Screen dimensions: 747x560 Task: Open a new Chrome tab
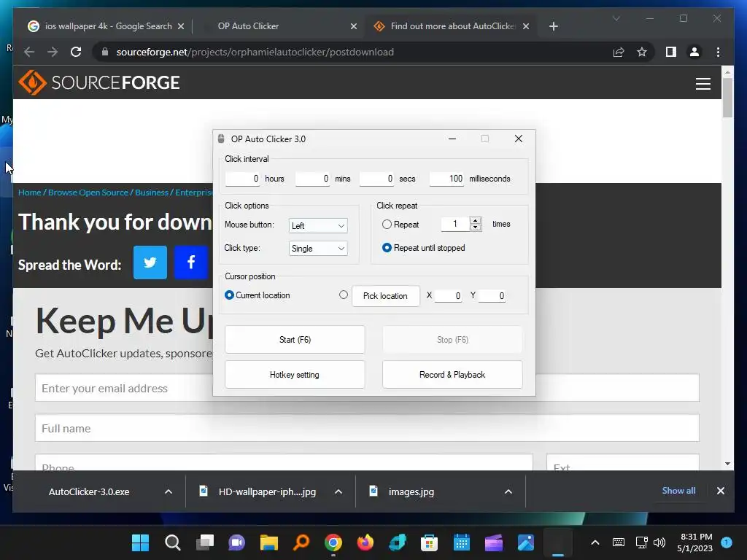click(553, 26)
